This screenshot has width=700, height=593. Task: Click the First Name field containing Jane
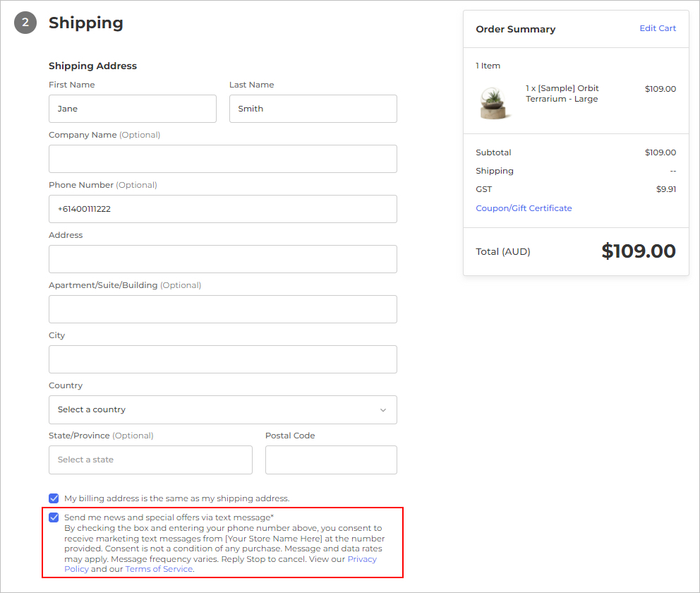pos(133,109)
